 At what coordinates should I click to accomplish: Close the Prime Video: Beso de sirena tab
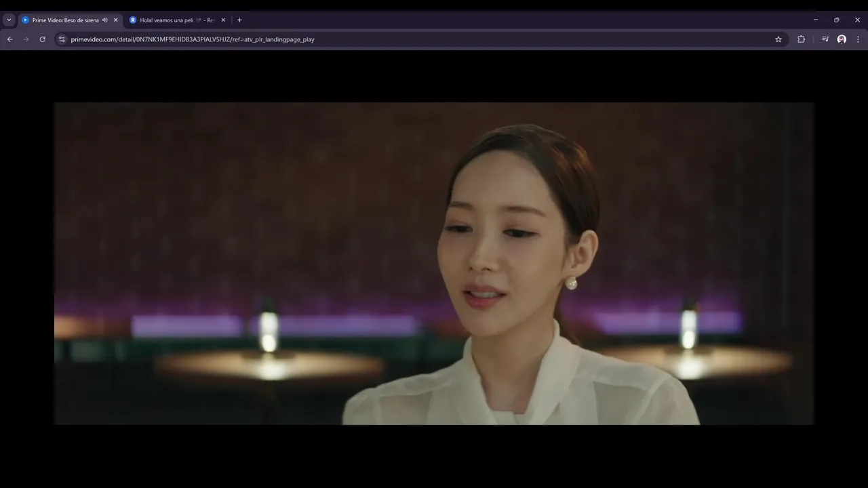[115, 20]
